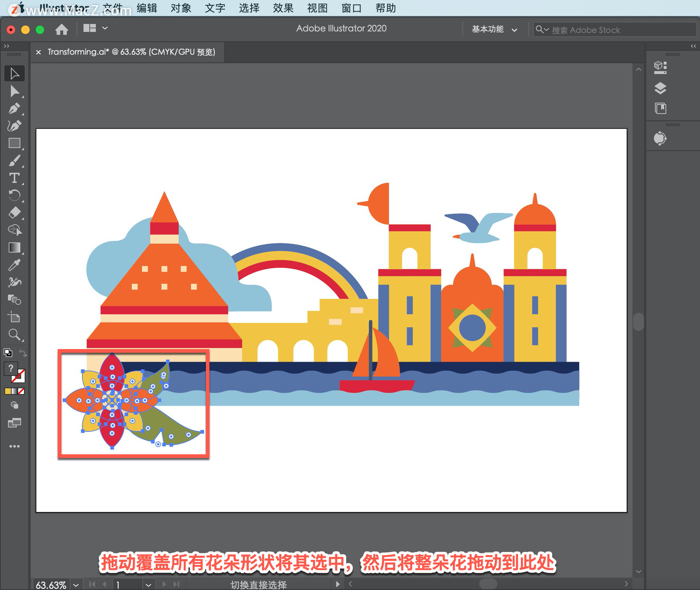Toggle draw mode icon
The height and width of the screenshot is (590, 700).
(15, 405)
